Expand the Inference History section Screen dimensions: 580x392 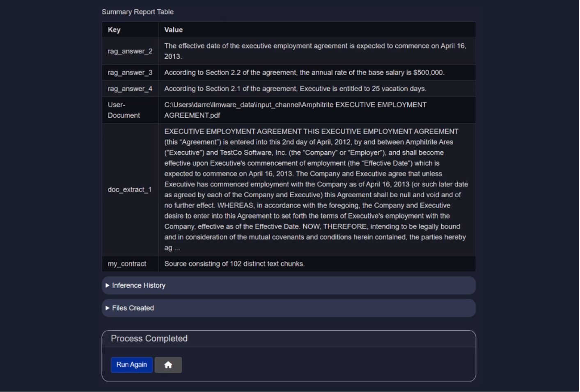(138, 285)
